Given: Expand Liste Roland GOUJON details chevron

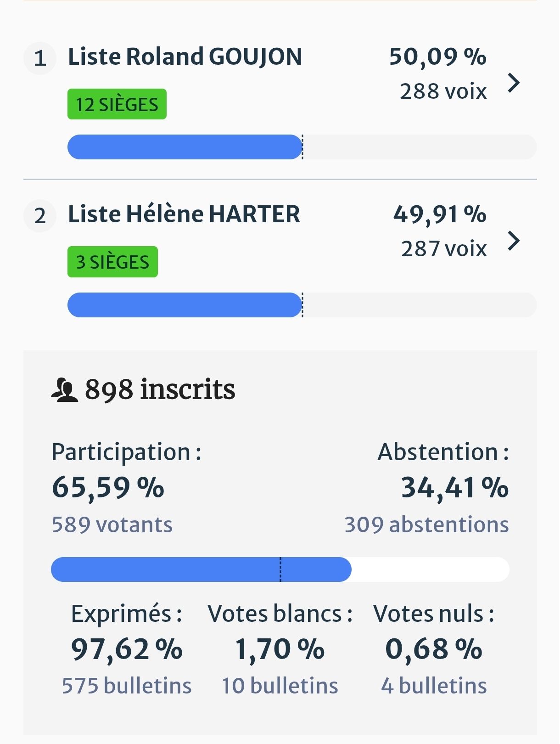Looking at the screenshot, I should pyautogui.click(x=514, y=83).
